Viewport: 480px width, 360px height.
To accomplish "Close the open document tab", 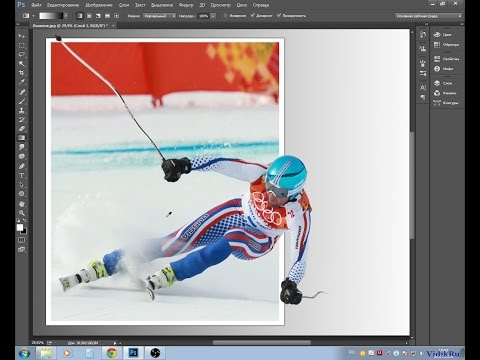I will pyautogui.click(x=113, y=25).
